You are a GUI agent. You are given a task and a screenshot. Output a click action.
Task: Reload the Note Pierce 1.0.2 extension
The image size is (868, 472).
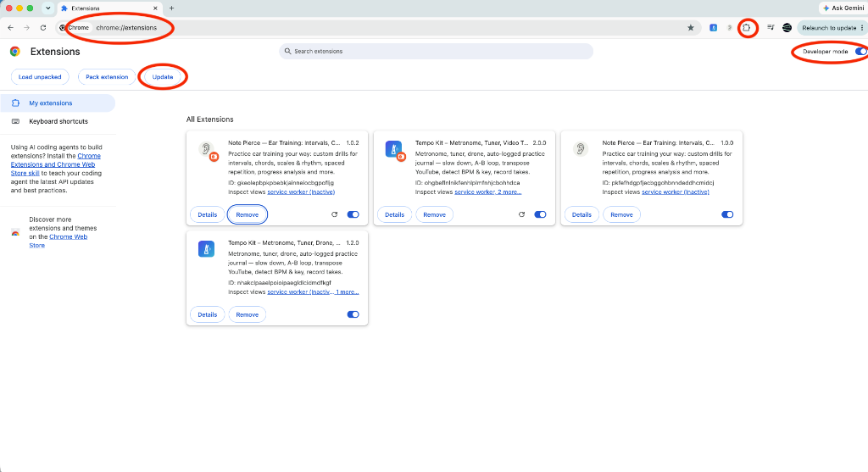click(334, 214)
